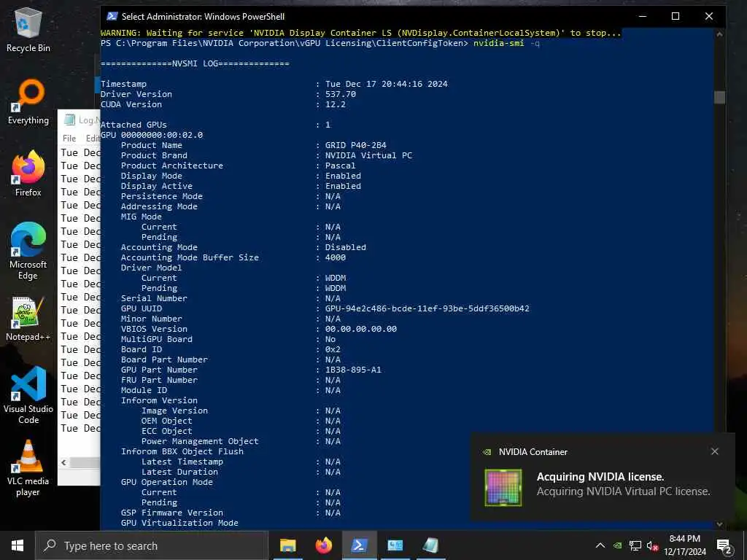This screenshot has height=560, width=747.
Task: Click the 'Acquiring NVIDIA Virtual PC license.' subtitle
Action: pos(623,491)
